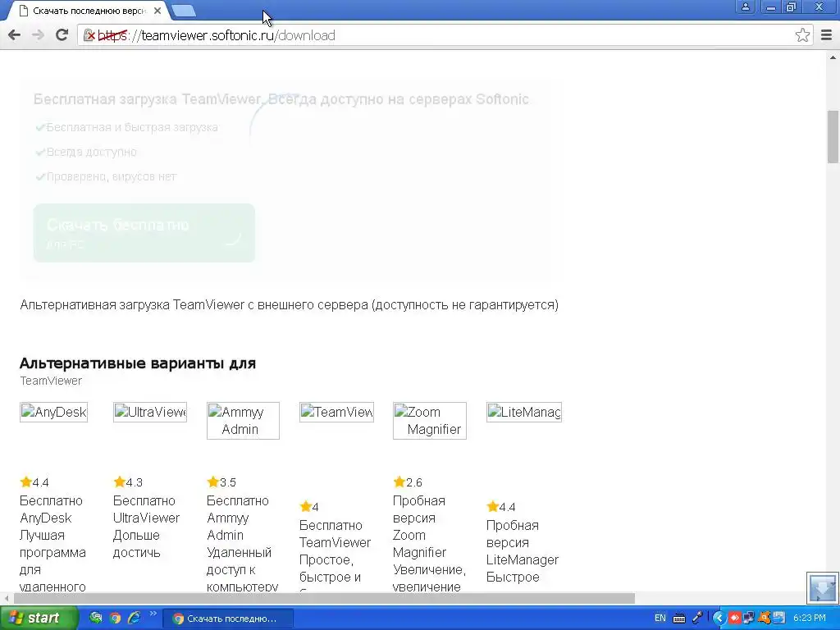The image size is (840, 630).
Task: Click the Zoom Magnifier name link
Action: 419,544
